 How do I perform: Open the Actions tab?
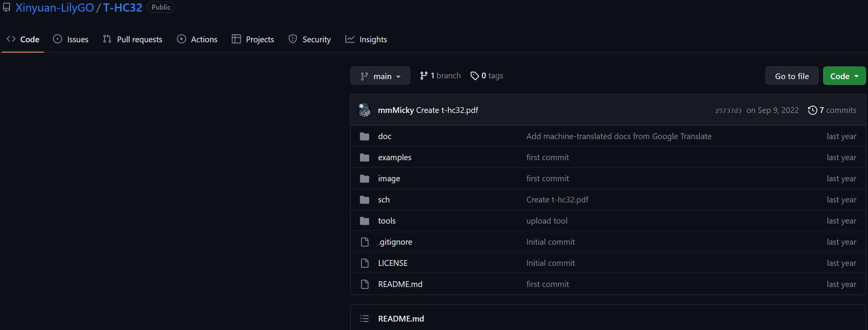(x=197, y=39)
